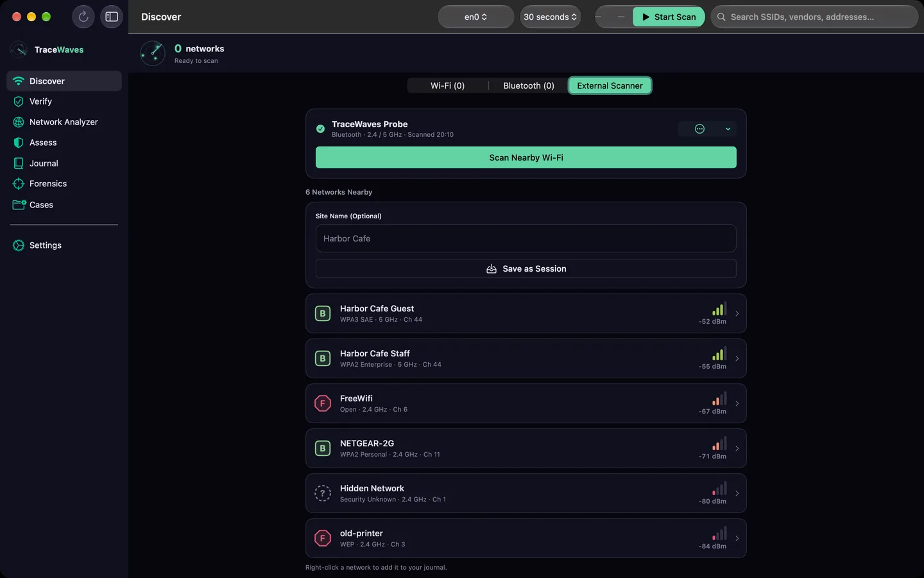Open Hidden Network details chevron

(737, 493)
